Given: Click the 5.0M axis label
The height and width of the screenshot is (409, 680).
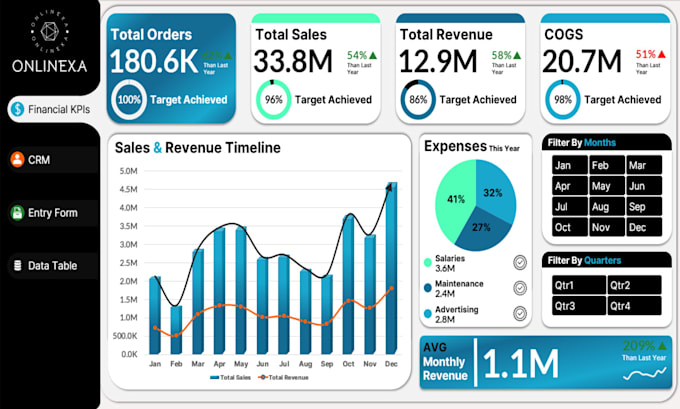Looking at the screenshot, I should [x=129, y=171].
